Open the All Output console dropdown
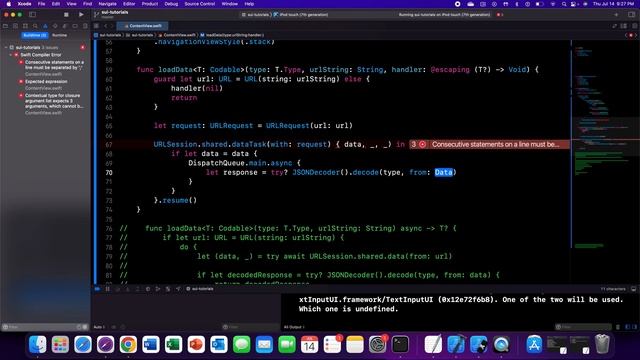 [294, 327]
